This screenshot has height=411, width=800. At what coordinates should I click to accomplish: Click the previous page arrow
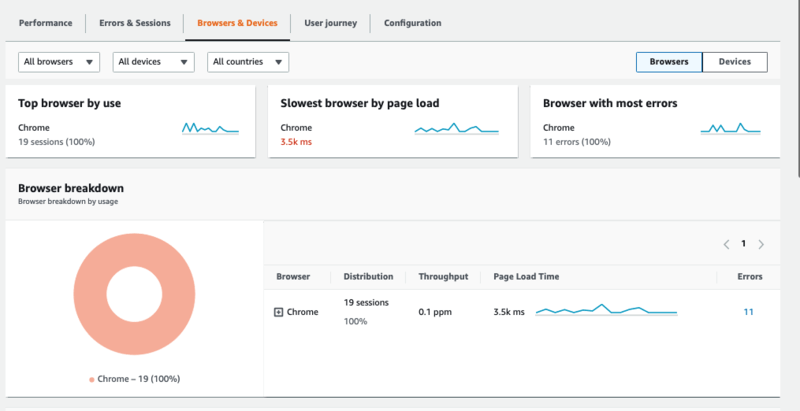[726, 244]
